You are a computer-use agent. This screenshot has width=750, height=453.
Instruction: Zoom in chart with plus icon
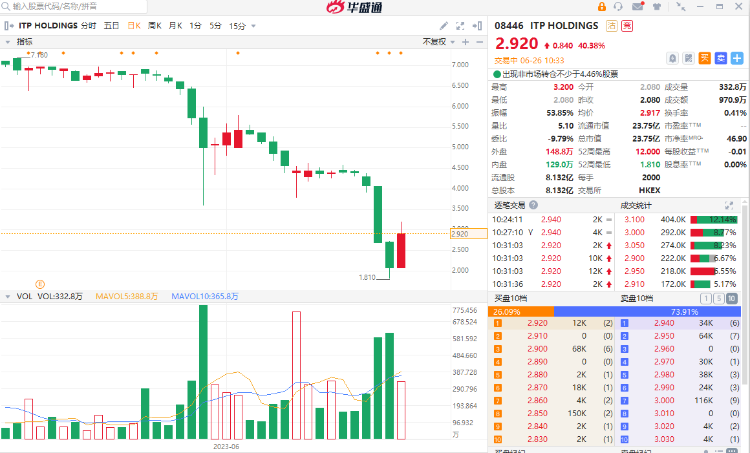pyautogui.click(x=465, y=42)
